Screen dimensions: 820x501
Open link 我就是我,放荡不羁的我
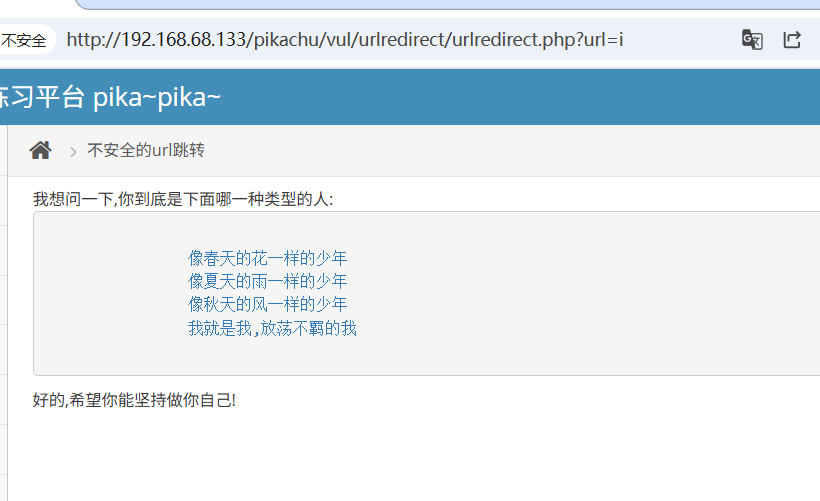(272, 328)
